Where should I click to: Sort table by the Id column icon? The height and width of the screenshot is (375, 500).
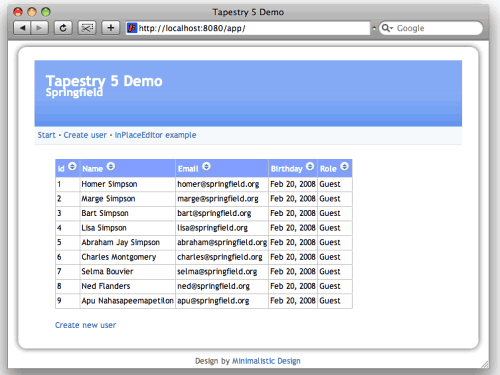(x=72, y=166)
